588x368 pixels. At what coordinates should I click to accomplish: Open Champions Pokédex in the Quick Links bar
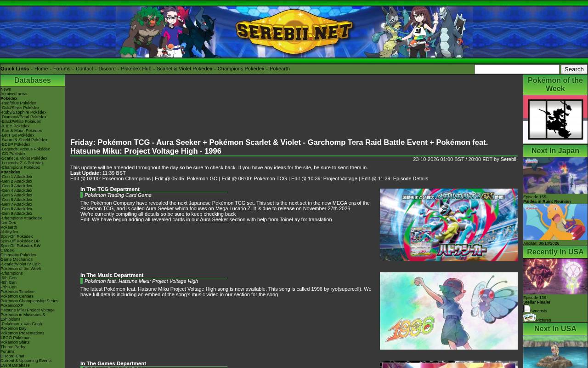coord(241,69)
